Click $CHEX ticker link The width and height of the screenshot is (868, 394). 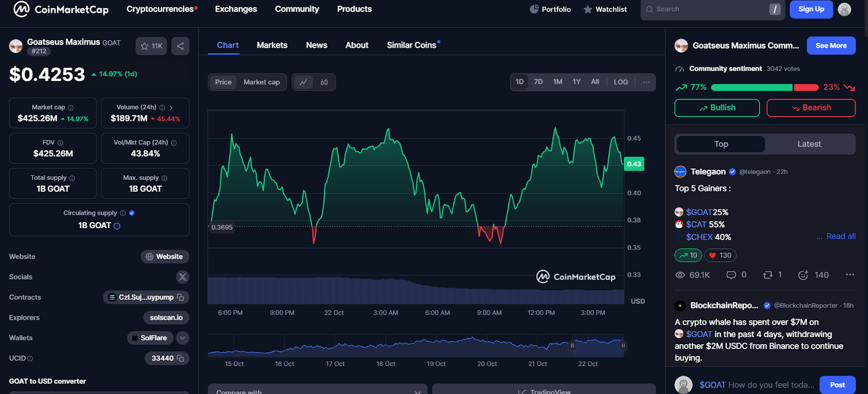click(699, 237)
